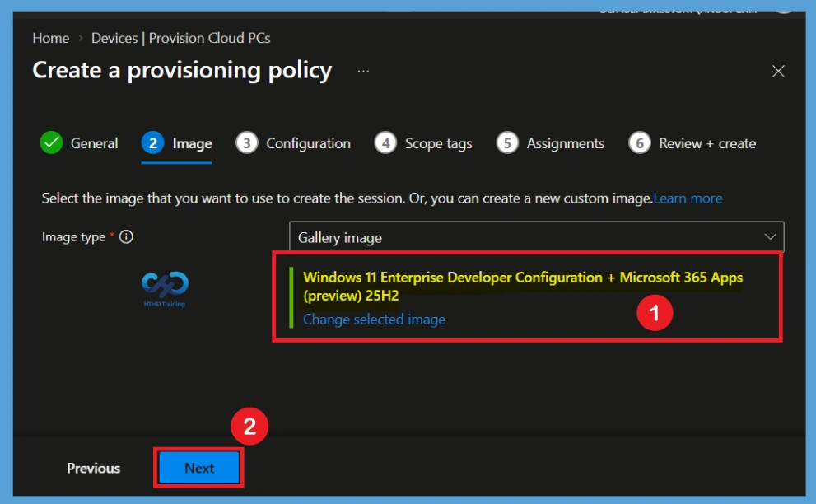Jump to the Assignments step
Viewport: 816px width, 504px height.
550,143
